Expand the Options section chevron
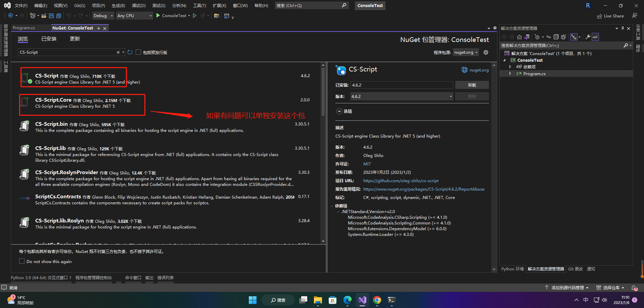This screenshot has width=644, height=308. pos(339,111)
